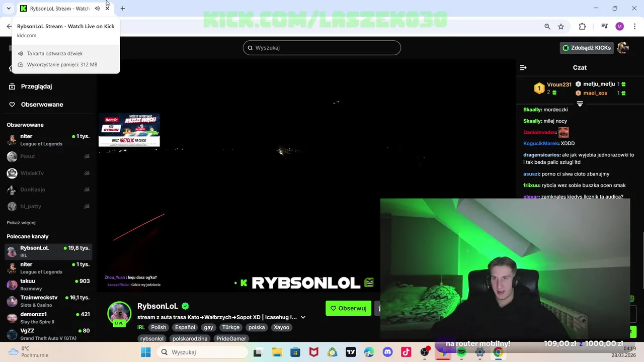Click RybsonLoL streamer avatar with LIVE badge

coord(119,314)
